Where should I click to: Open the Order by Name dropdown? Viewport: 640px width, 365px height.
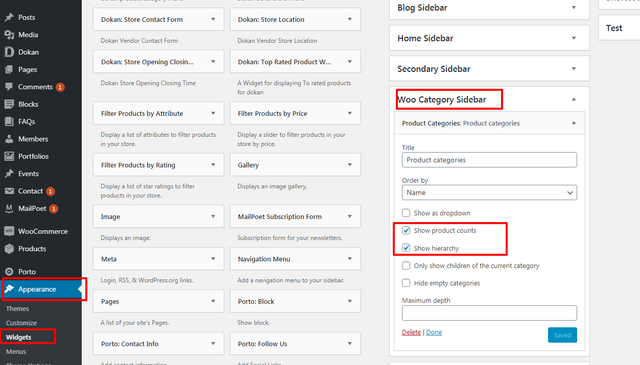coord(489,192)
